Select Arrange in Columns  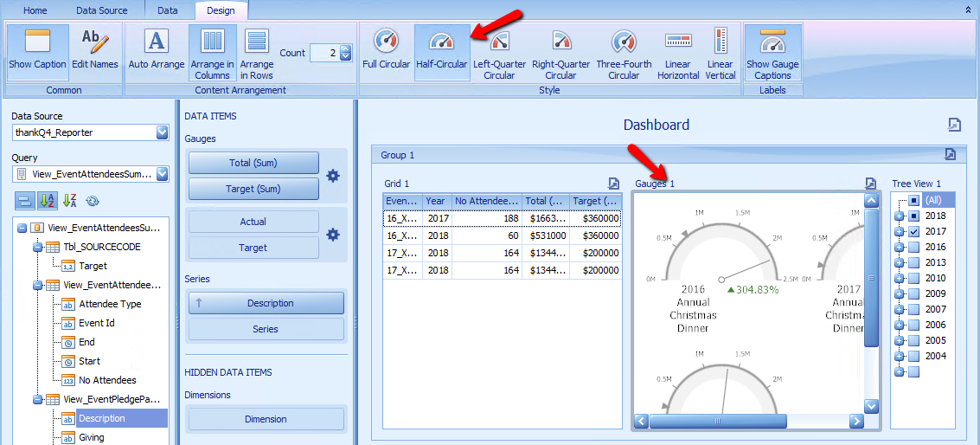tap(213, 53)
